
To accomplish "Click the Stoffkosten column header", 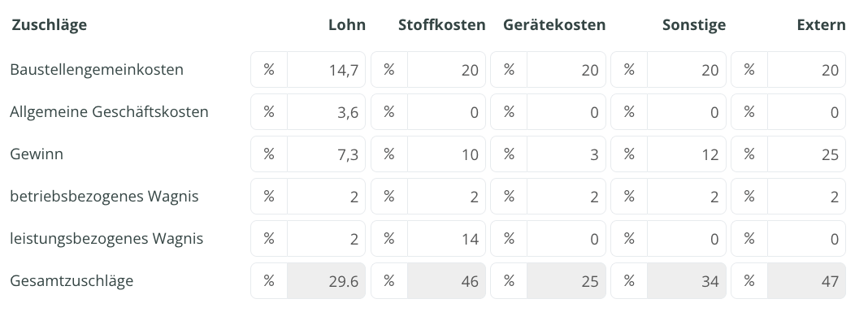I will tap(442, 25).
